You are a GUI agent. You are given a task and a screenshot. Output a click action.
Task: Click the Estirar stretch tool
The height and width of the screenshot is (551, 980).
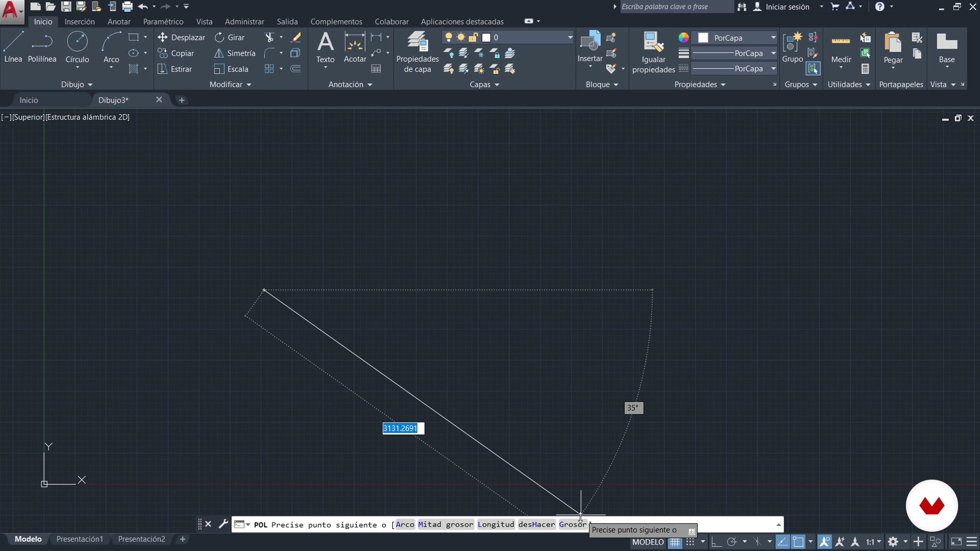(x=175, y=69)
